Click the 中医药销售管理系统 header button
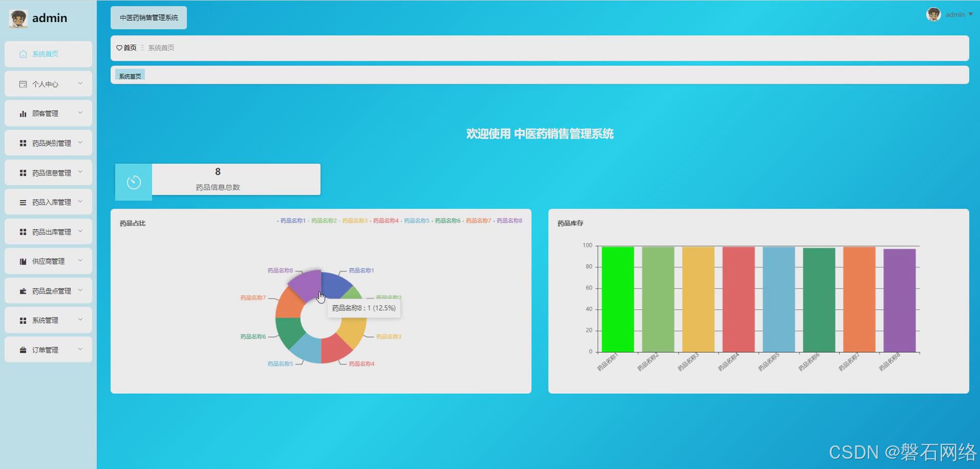 click(x=148, y=17)
